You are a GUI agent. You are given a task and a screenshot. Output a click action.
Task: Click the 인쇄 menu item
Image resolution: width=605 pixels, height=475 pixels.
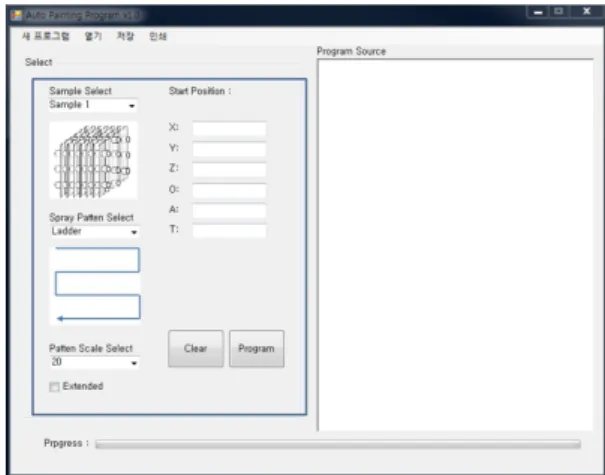coord(158,36)
